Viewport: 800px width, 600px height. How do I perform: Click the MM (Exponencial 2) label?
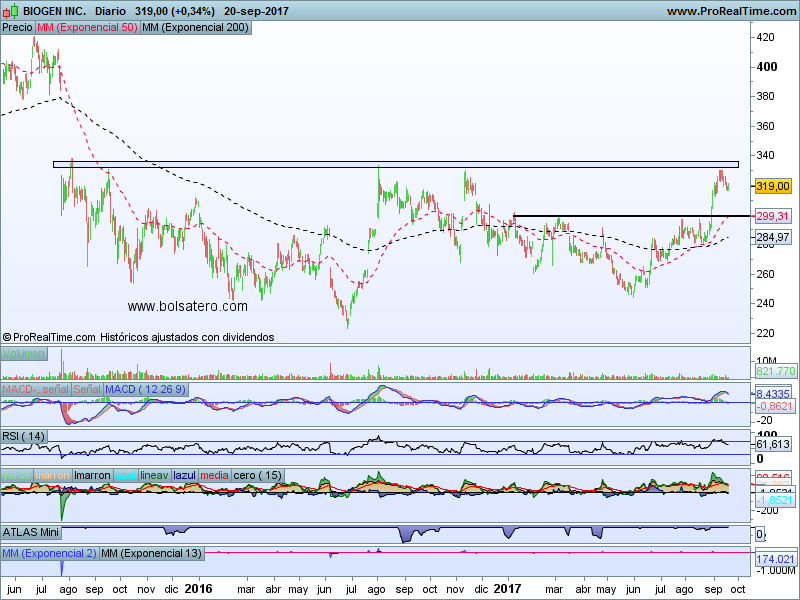click(x=49, y=553)
